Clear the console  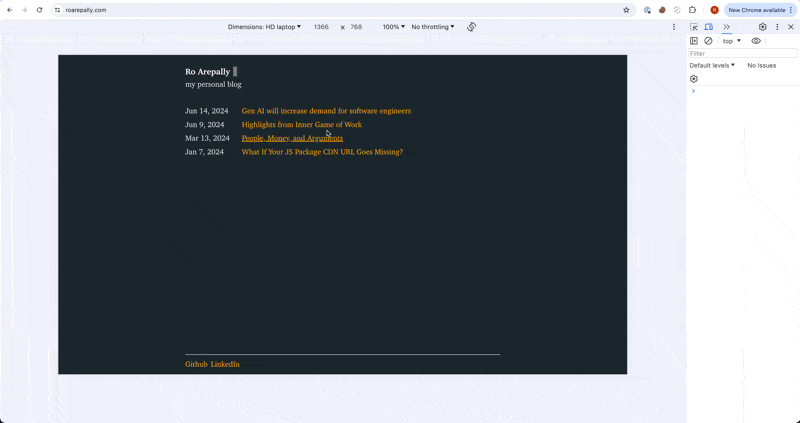(708, 41)
